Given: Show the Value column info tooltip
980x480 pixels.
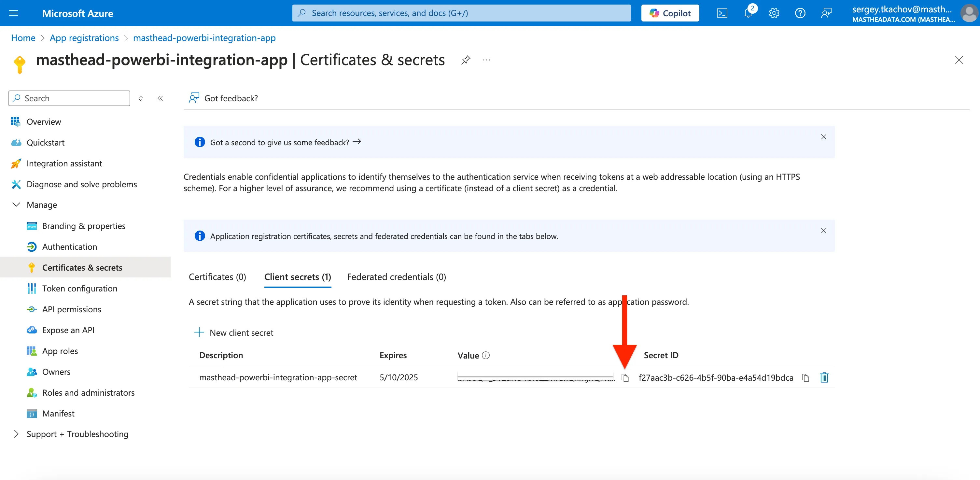Looking at the screenshot, I should click(x=486, y=355).
